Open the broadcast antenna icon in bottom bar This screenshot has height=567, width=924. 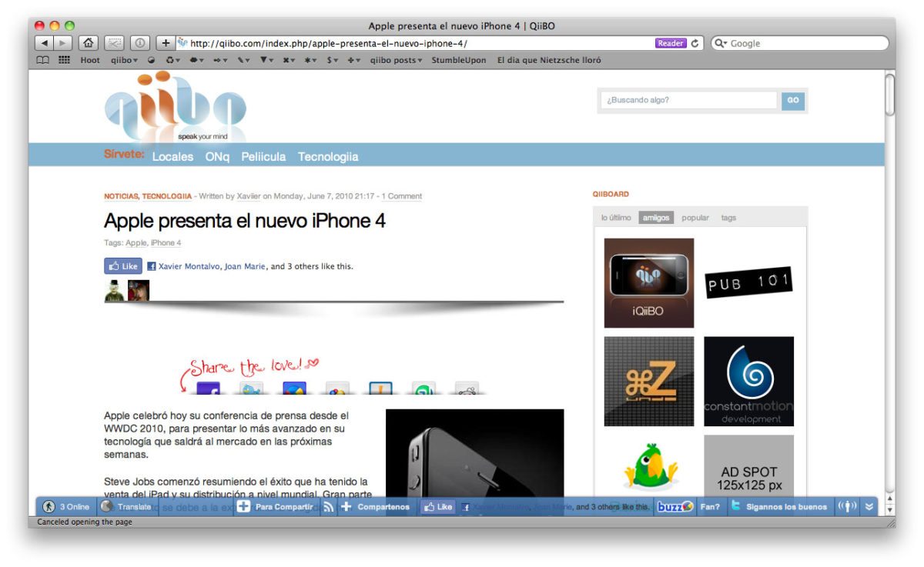click(x=847, y=507)
